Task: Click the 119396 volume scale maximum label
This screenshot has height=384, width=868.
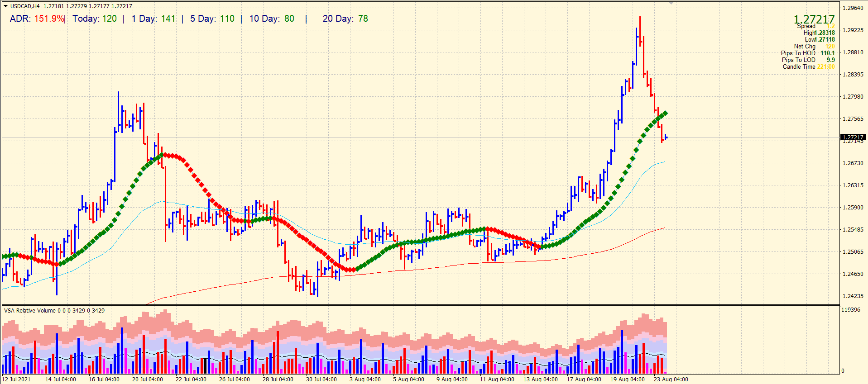Action: coord(851,310)
